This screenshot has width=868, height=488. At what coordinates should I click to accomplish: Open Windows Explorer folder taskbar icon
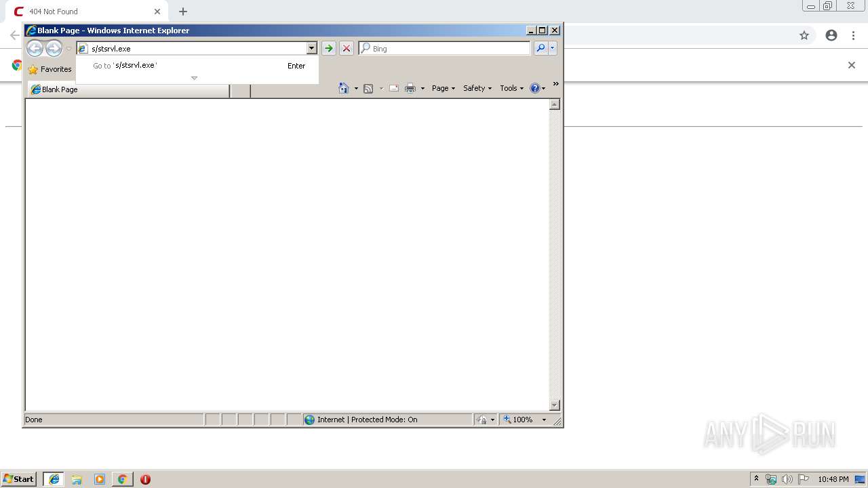77,479
